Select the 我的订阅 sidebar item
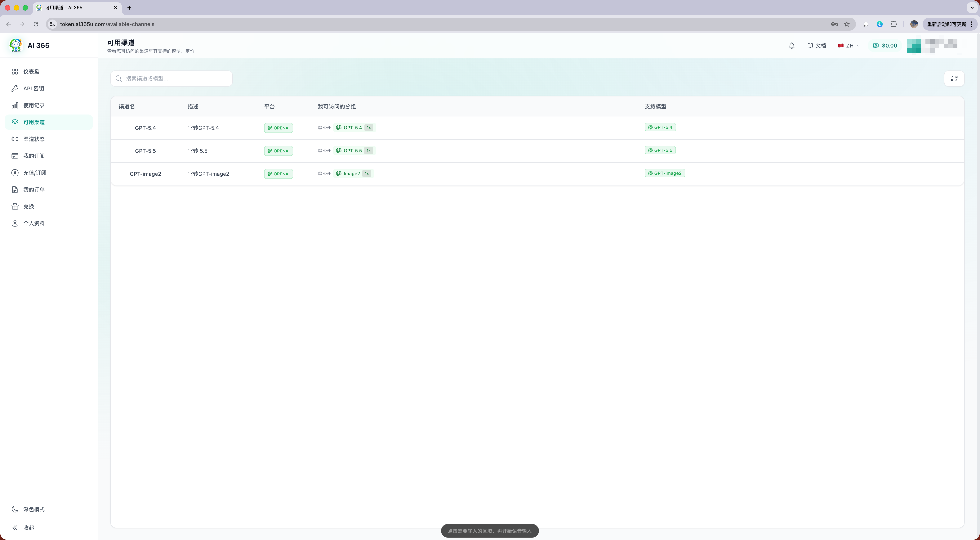 point(49,156)
